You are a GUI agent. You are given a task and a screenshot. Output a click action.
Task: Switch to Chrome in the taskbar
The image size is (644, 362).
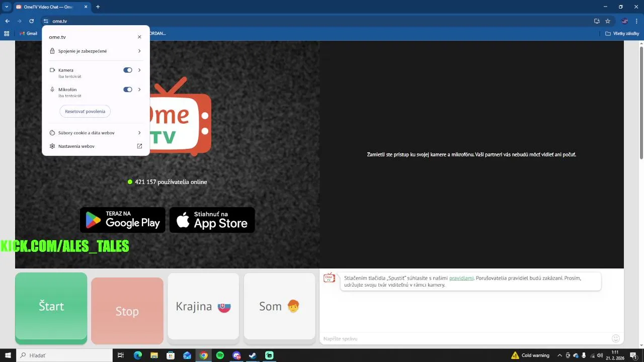pyautogui.click(x=203, y=355)
